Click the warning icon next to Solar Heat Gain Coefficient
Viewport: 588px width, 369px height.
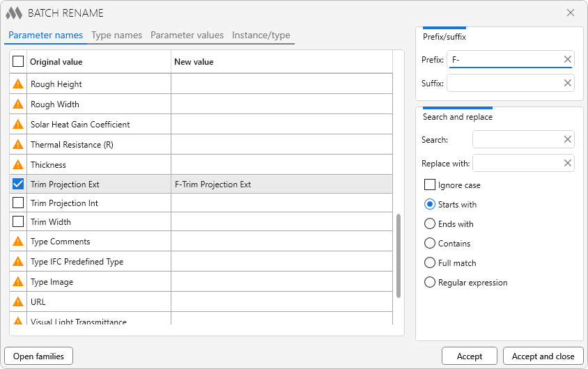coord(18,125)
